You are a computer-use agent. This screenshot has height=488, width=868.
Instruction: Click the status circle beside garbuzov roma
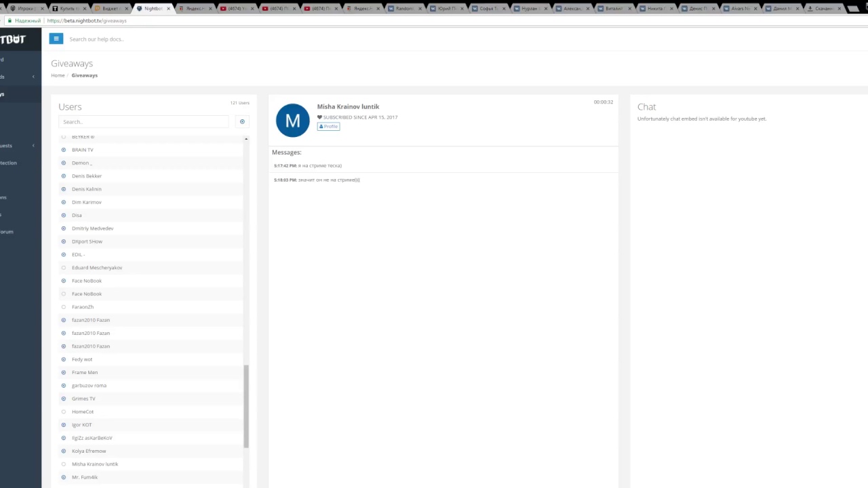point(64,386)
